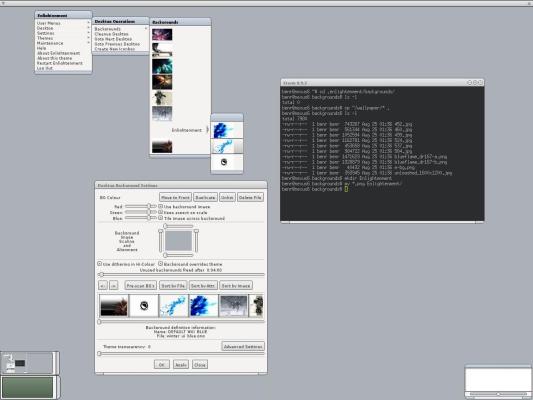The height and width of the screenshot is (400, 533).
Task: Open Advanced Settings in background dialog
Action: [x=243, y=346]
